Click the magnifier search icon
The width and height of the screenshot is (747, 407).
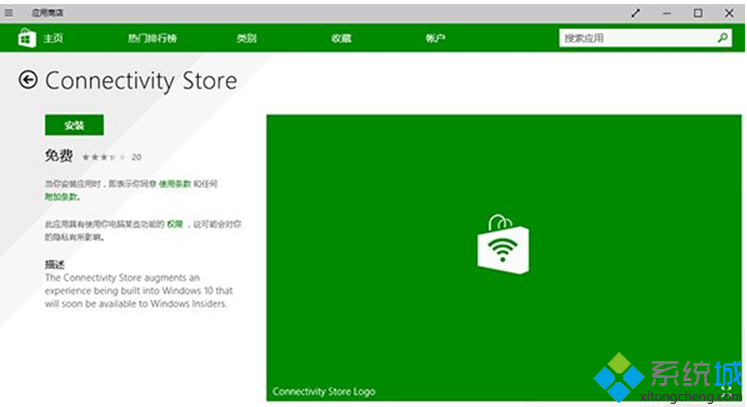723,38
